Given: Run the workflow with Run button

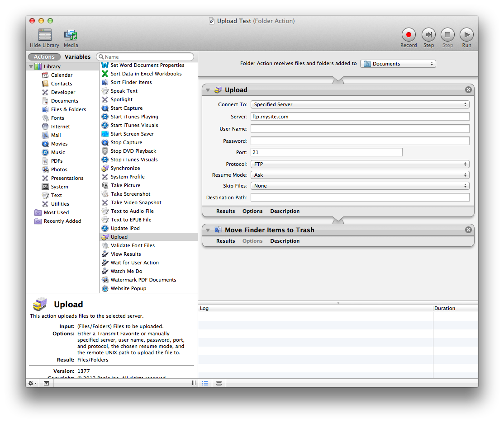Looking at the screenshot, I should coord(466,35).
